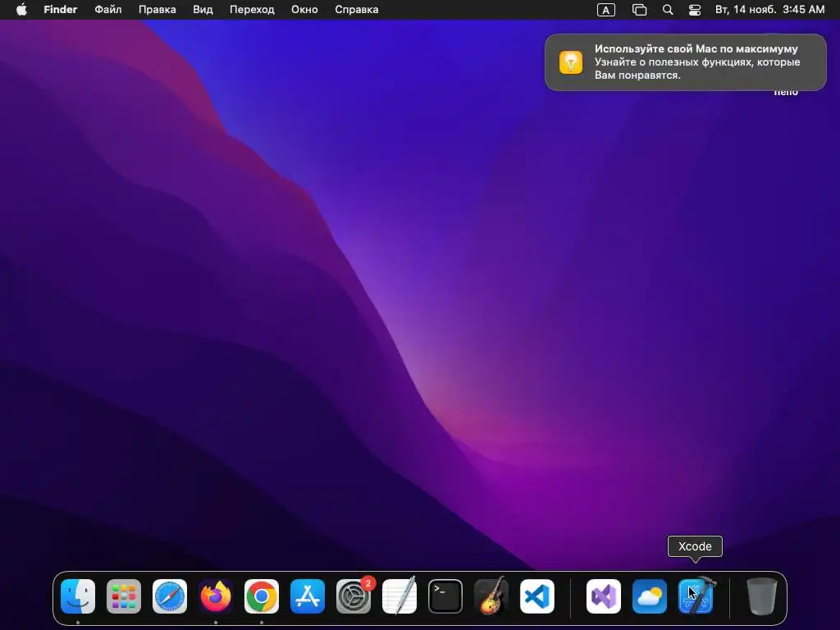
Task: Open Terminal from the Dock
Action: pyautogui.click(x=445, y=596)
